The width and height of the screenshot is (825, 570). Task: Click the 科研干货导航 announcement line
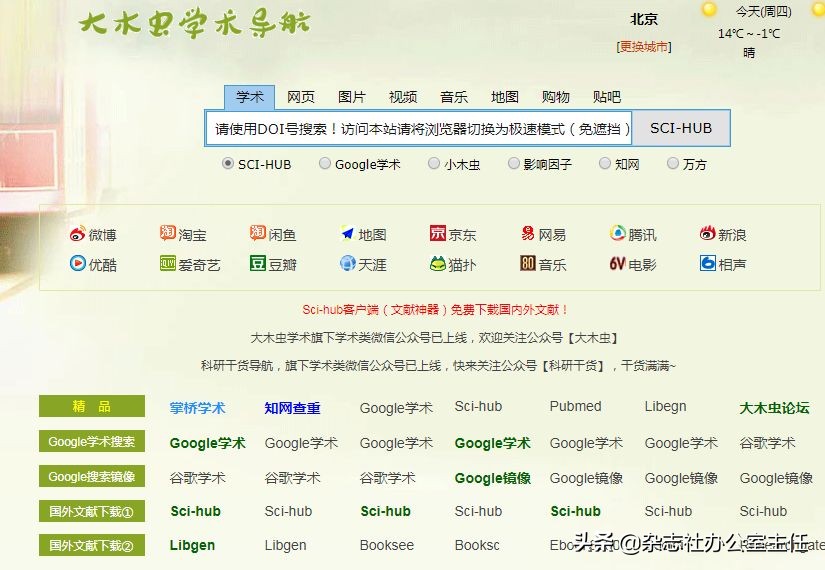point(438,365)
